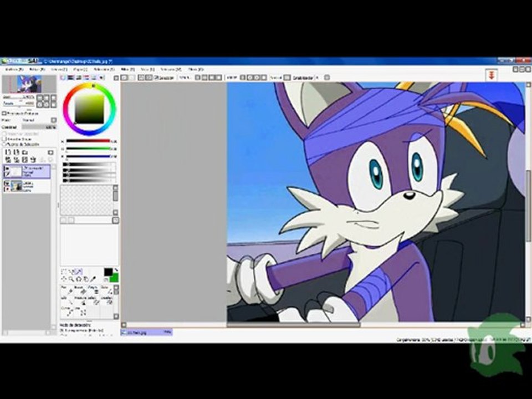This screenshot has width=532, height=399.
Task: Click the flip view horizontally toolbar button
Action: point(287,78)
